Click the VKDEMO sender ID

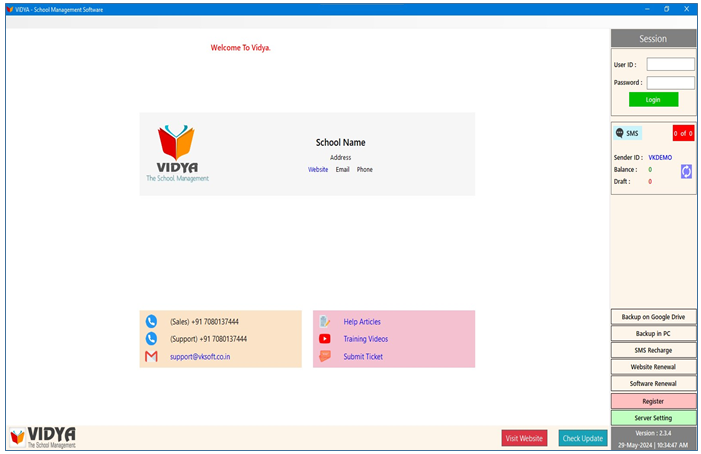coord(660,157)
